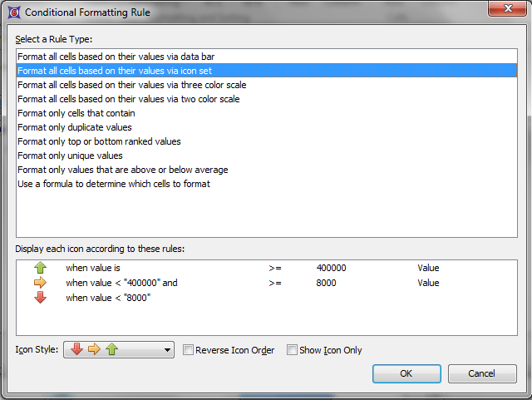Select 'Format only top or bottom ranked values'
The width and height of the screenshot is (532, 400).
(x=99, y=141)
